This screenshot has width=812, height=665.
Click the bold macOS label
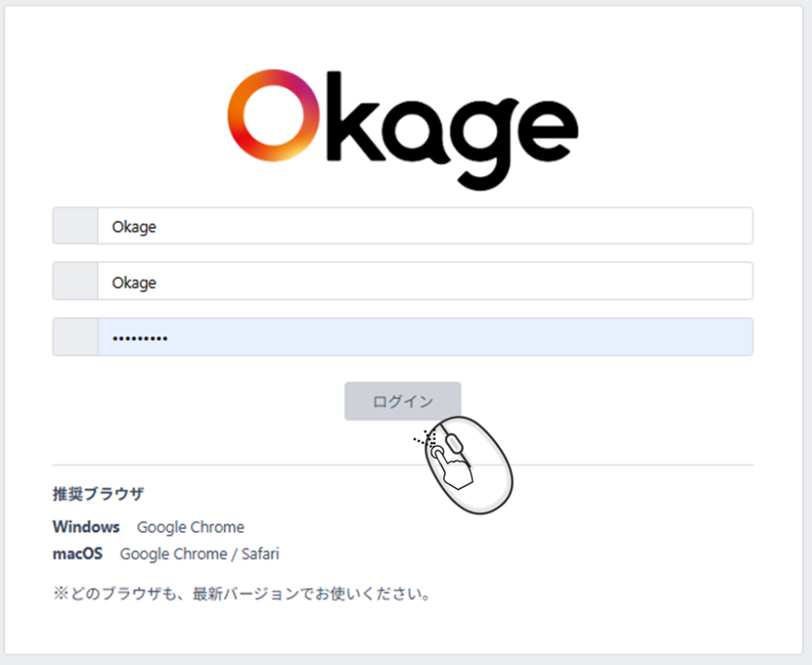77,554
